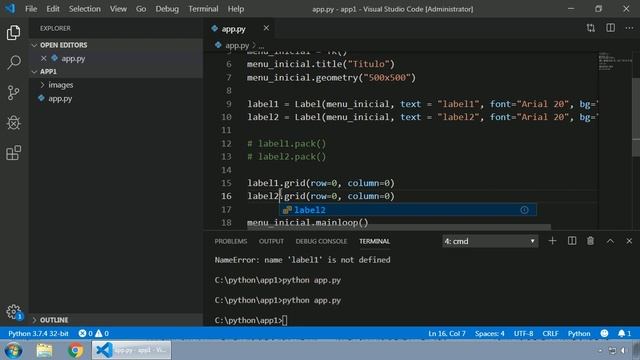Switch to the OUTPUT panel tab

271,241
